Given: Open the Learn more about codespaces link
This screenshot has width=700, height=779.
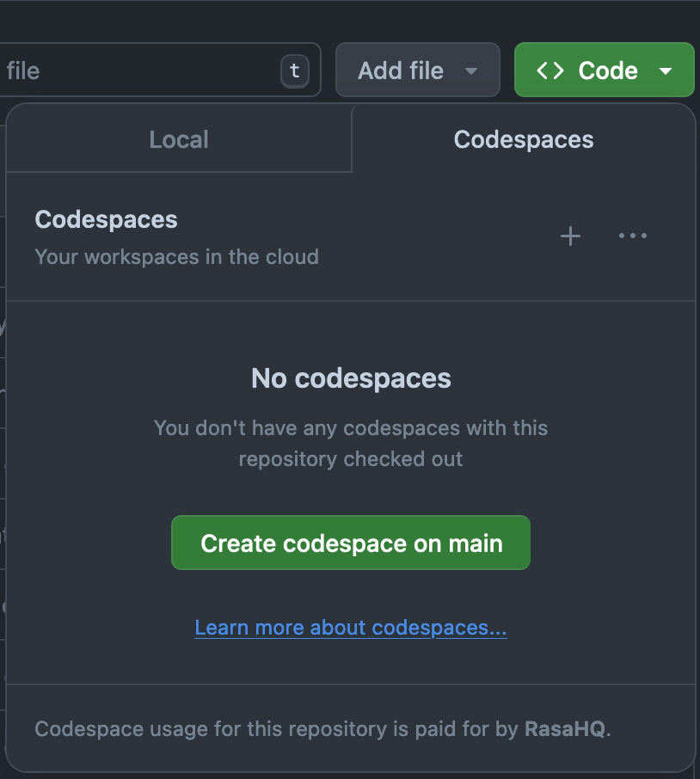Looking at the screenshot, I should click(x=350, y=627).
